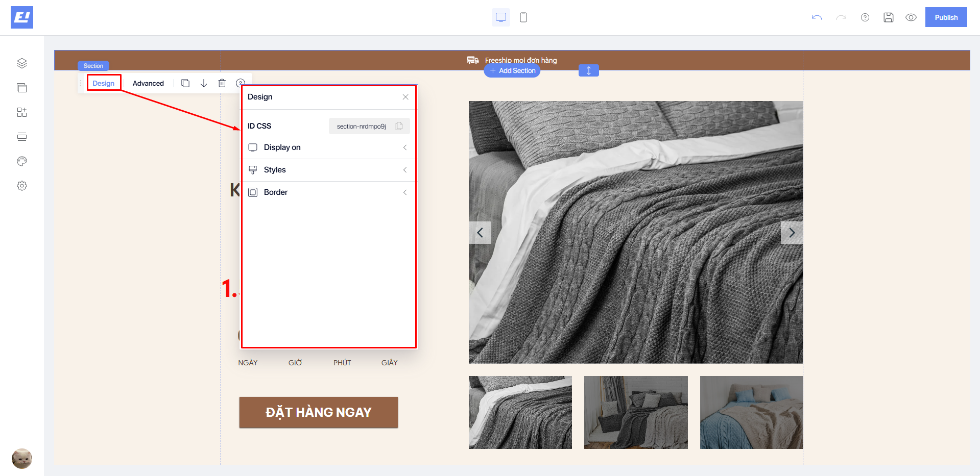Viewport: 980px width, 476px height.
Task: Select the blue blanket thumbnail image
Action: point(751,412)
